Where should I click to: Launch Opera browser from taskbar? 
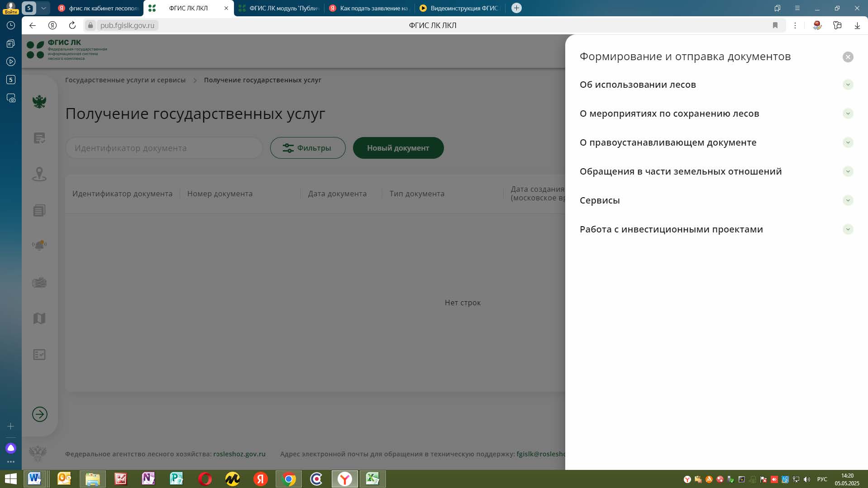(205, 479)
